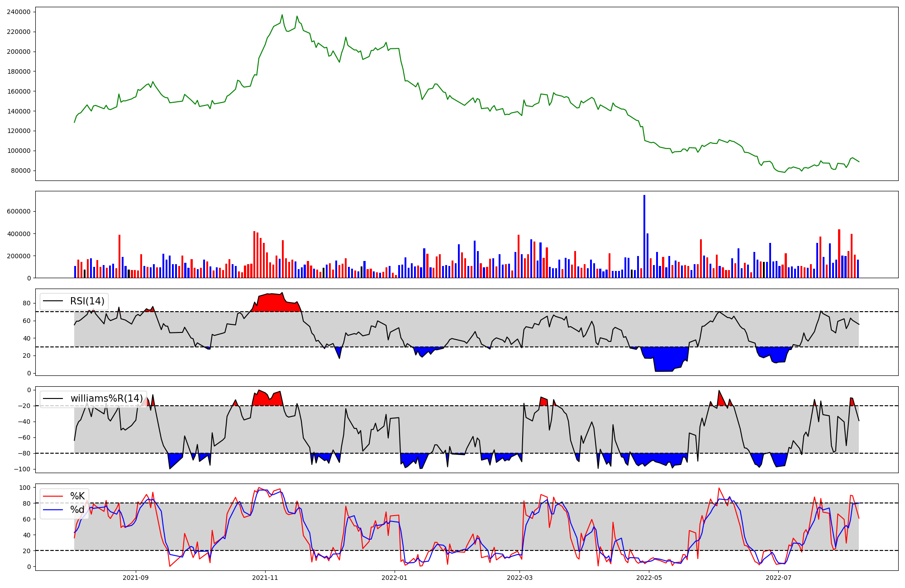Click the red %K legend line sample
The height and width of the screenshot is (588, 905).
click(53, 496)
